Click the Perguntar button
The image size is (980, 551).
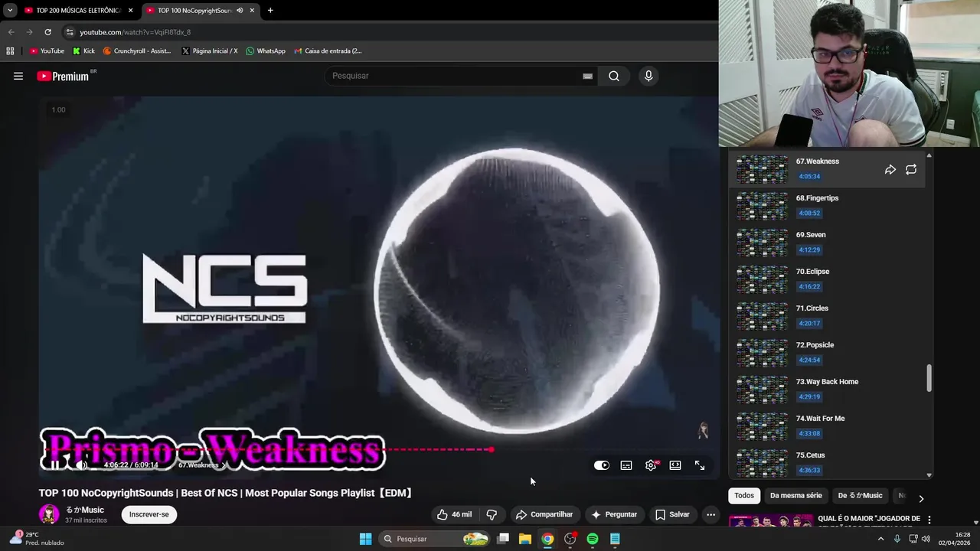614,514
